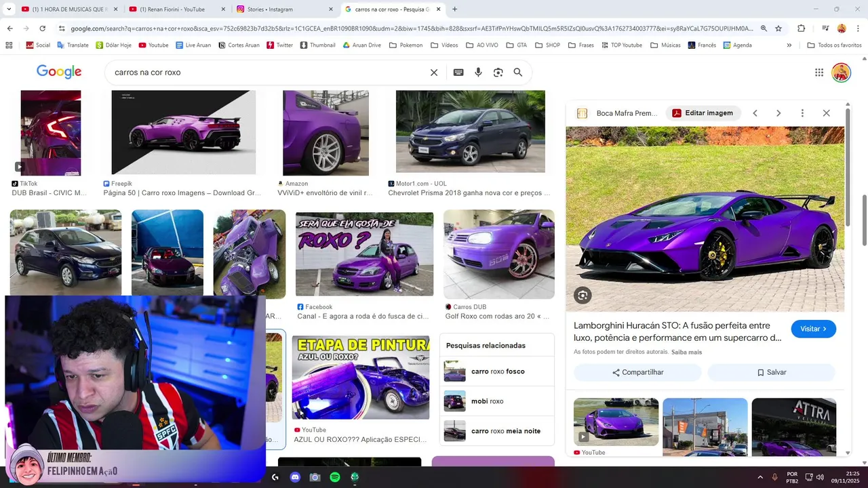Open the bookmarks apps grid shortcut
This screenshot has height=488, width=868.
click(9, 45)
